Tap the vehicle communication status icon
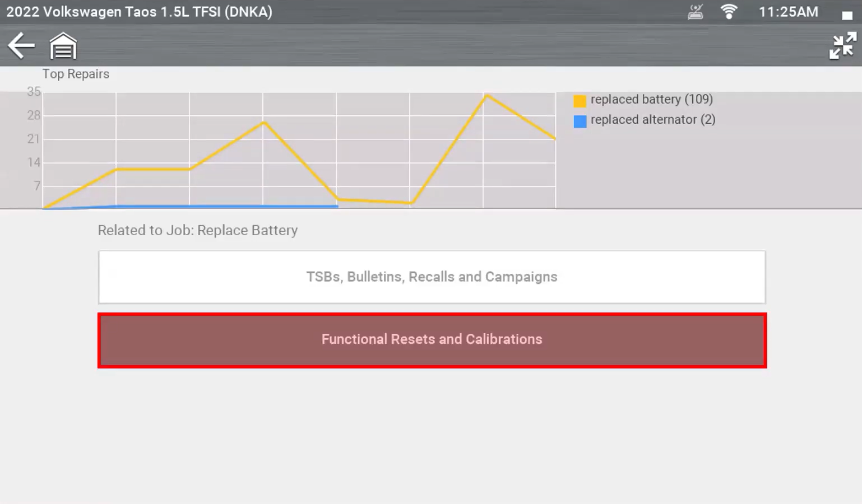862x504 pixels. 696,12
